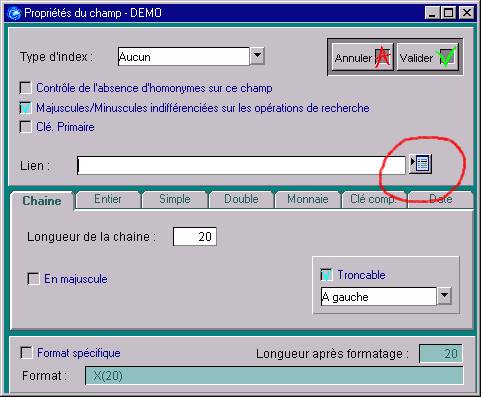Check the Clé. Primaire checkbox
This screenshot has height=397, width=481.
(x=26, y=127)
